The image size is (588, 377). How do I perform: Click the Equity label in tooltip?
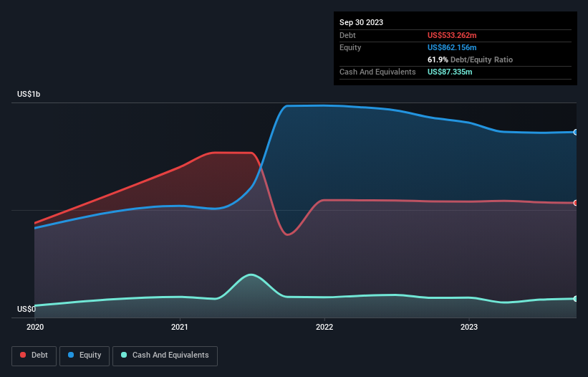[x=350, y=47]
